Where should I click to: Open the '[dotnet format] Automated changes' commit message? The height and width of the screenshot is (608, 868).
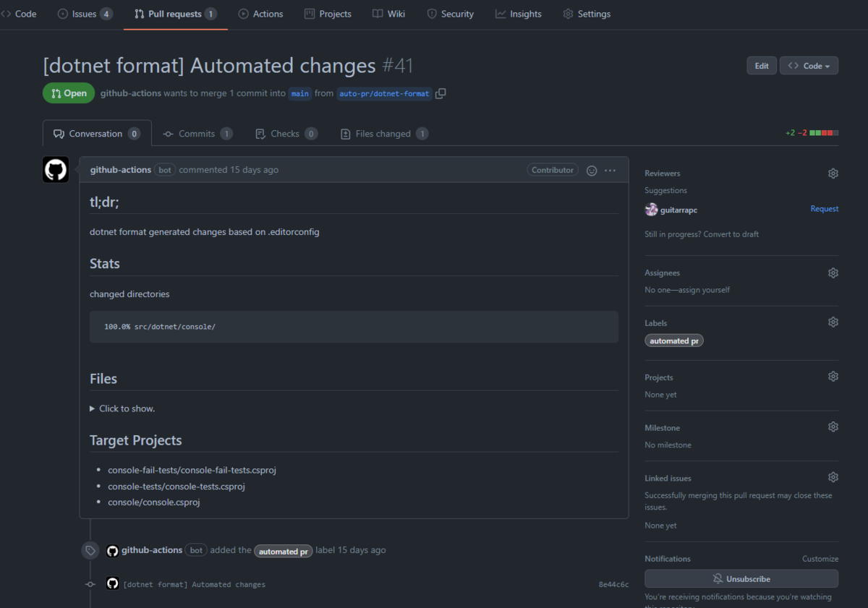(195, 584)
